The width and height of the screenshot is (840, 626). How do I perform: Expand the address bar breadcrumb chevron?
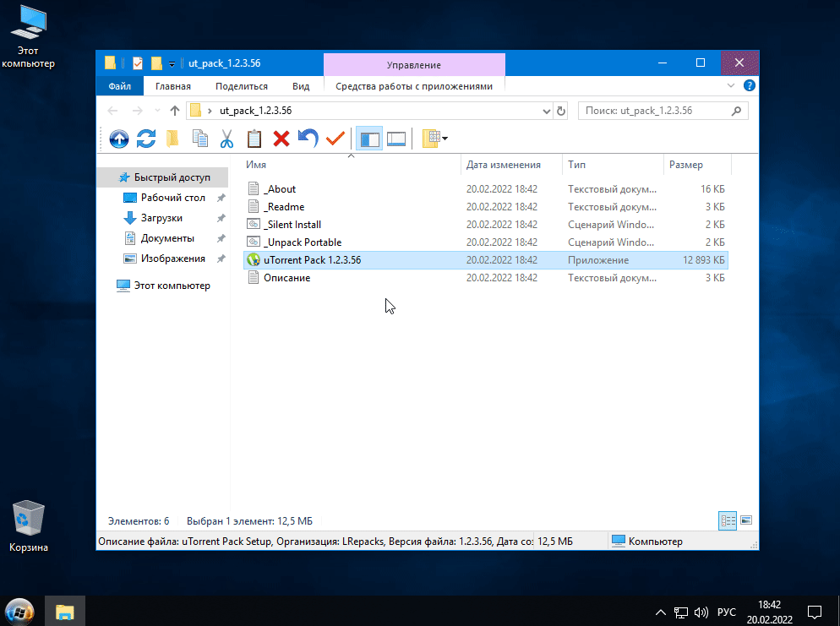tap(210, 111)
